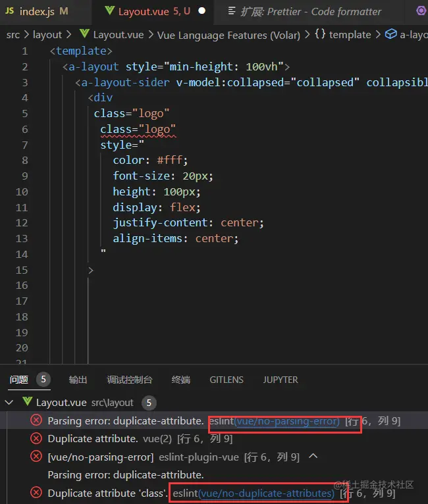This screenshot has height=504, width=428.
Task: Click the color: #fff; line
Action: tap(150, 161)
